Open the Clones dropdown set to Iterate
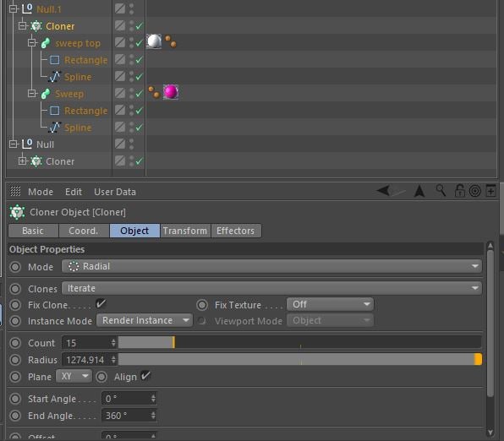The image size is (504, 441). 271,288
